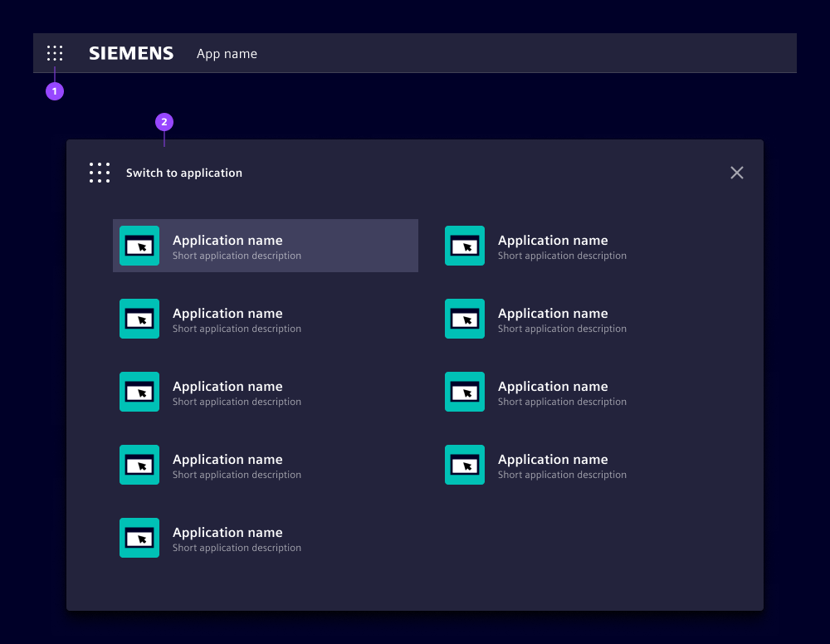Click the grid icon beside Switch to application
Viewport: 830px width, 644px height.
(x=100, y=173)
